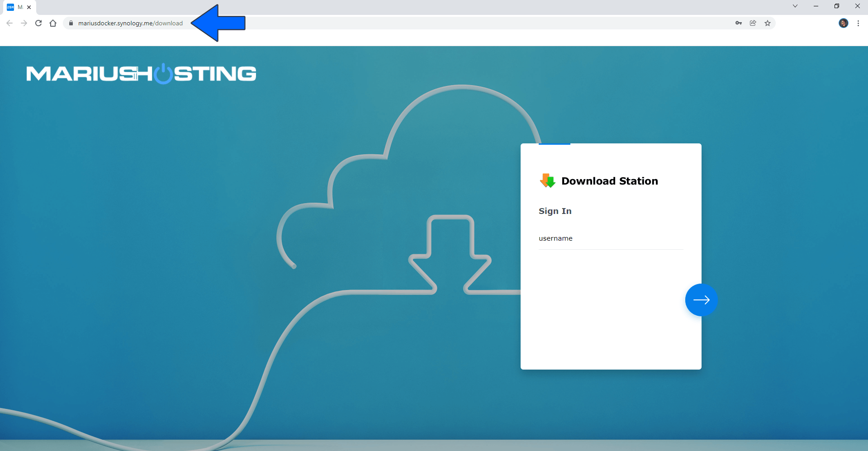Image resolution: width=868 pixels, height=451 pixels.
Task: Click the address bar URL text
Action: pos(130,23)
